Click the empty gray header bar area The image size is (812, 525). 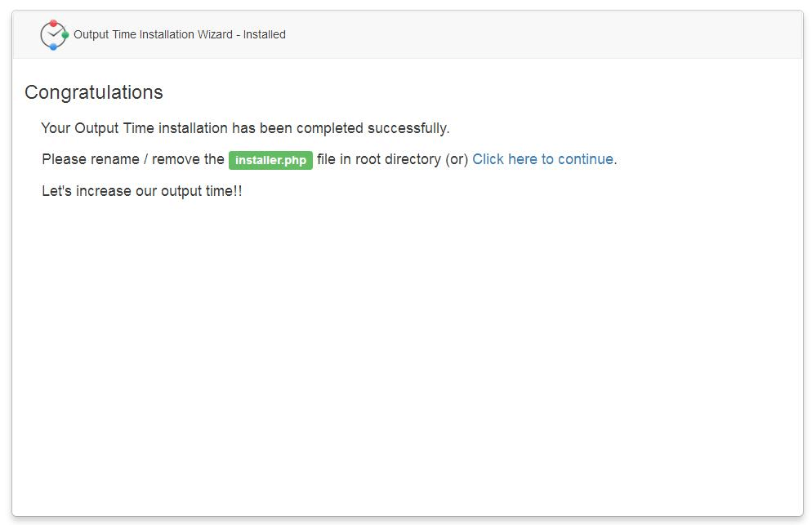544,34
